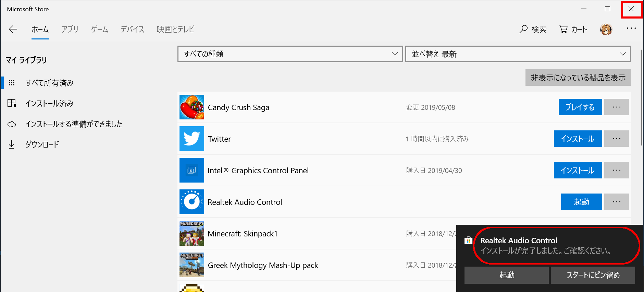Click Intel Graphics Control Panel app icon
This screenshot has height=292, width=644.
[x=192, y=170]
